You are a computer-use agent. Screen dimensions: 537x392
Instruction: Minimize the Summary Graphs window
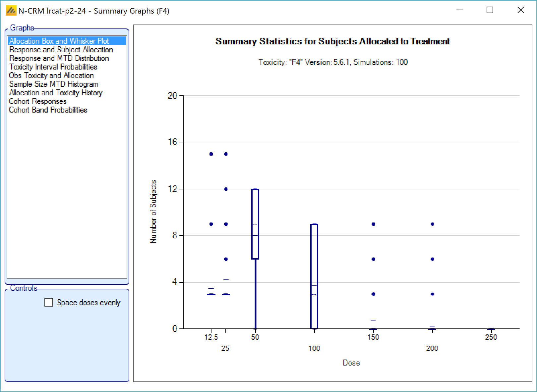coord(460,10)
